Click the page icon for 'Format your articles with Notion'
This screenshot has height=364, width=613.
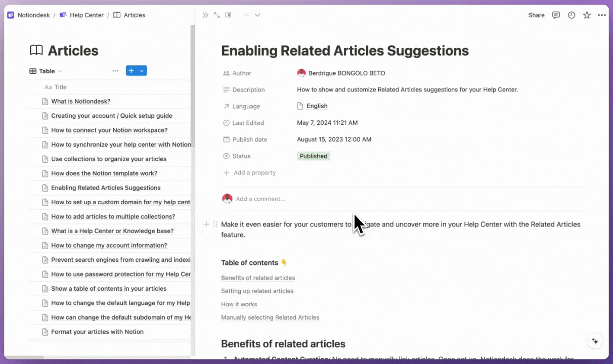46,332
